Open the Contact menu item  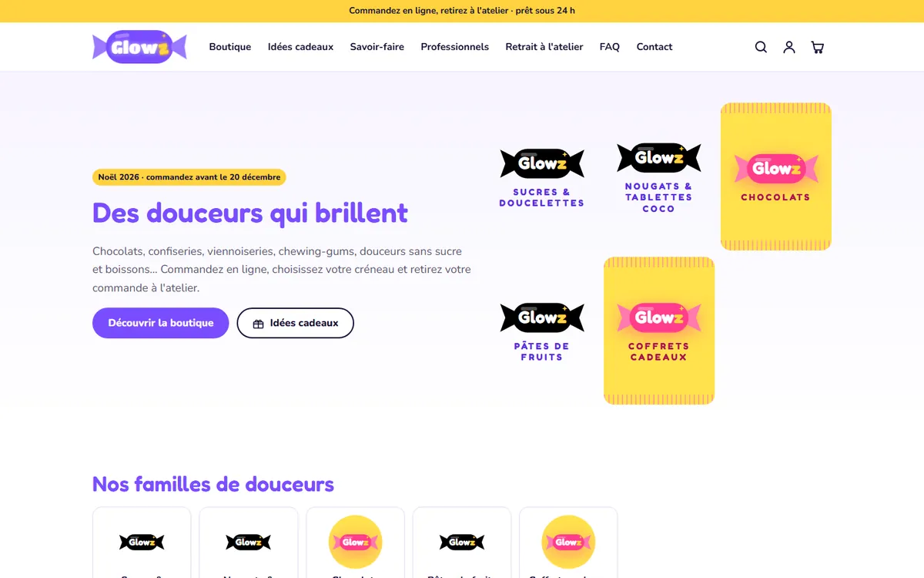[654, 47]
